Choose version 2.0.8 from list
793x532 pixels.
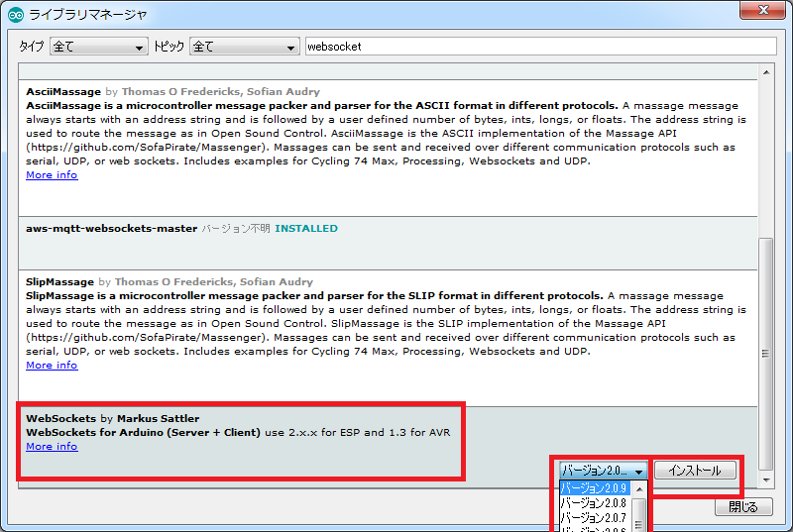(x=595, y=503)
